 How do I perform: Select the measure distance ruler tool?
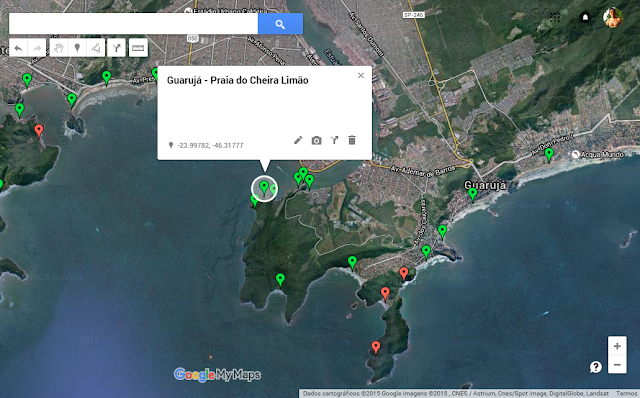[x=138, y=48]
